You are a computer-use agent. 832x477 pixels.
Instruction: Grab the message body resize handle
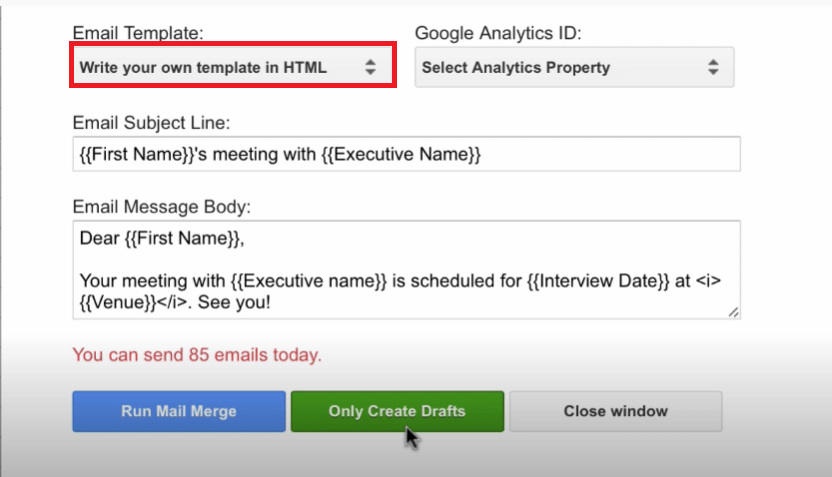pyautogui.click(x=734, y=313)
